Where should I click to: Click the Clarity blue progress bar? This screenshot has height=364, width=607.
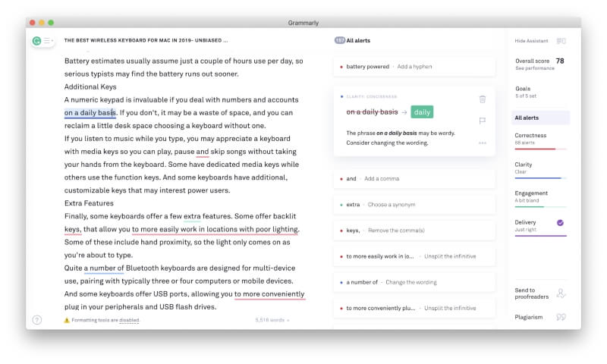click(x=540, y=178)
